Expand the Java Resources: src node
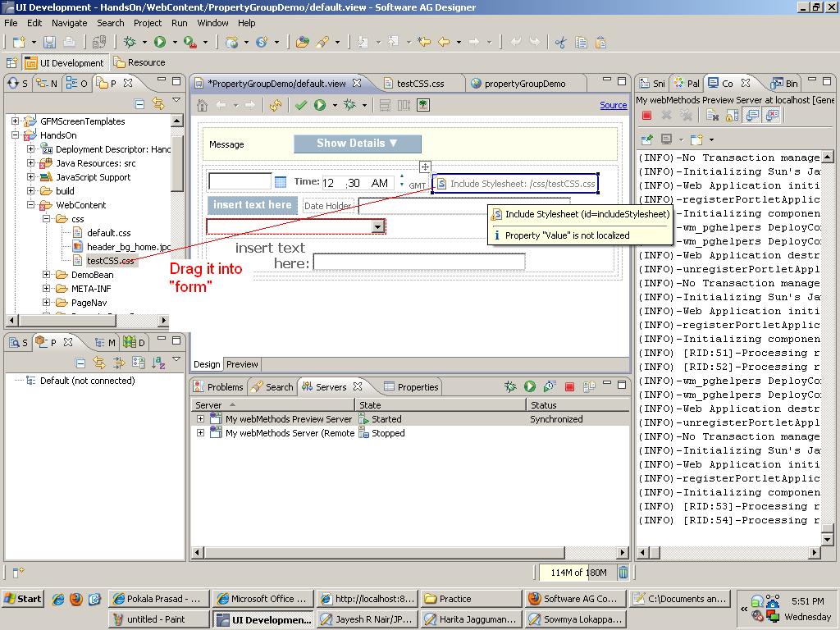The width and height of the screenshot is (840, 630). click(x=31, y=163)
